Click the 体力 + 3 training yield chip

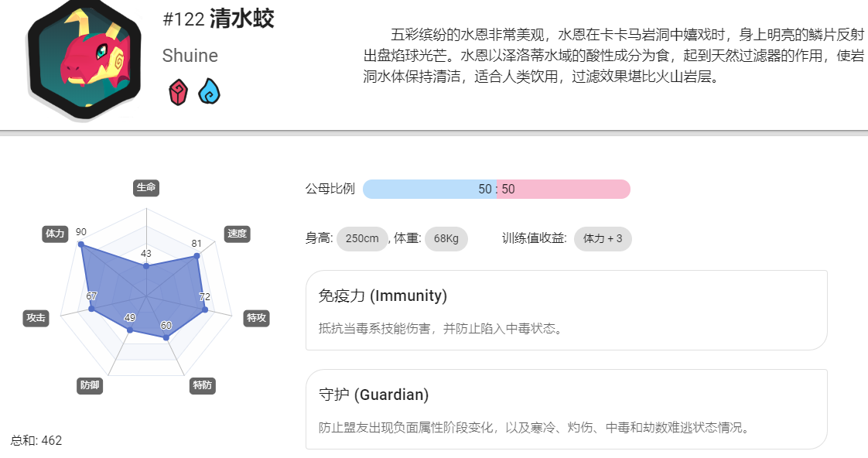click(603, 239)
